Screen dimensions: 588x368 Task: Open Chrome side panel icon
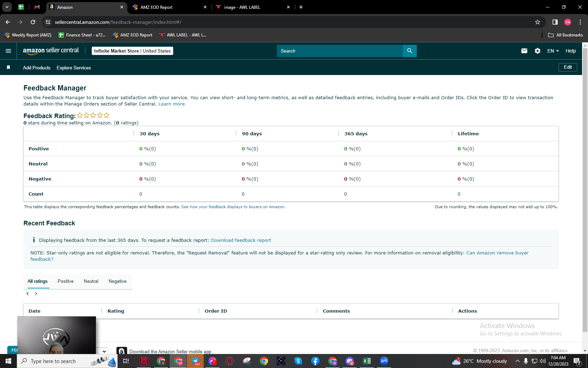555,22
